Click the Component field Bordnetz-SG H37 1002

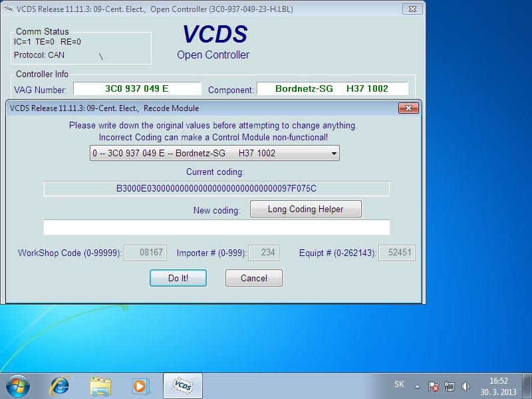[x=332, y=89]
